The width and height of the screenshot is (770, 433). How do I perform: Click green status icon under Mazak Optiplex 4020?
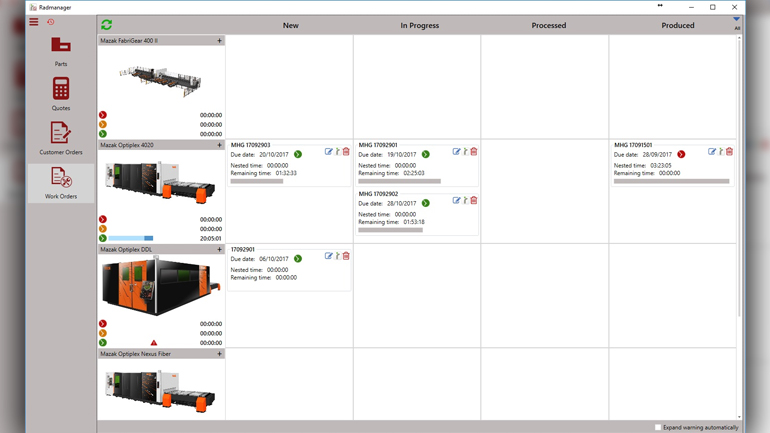103,238
